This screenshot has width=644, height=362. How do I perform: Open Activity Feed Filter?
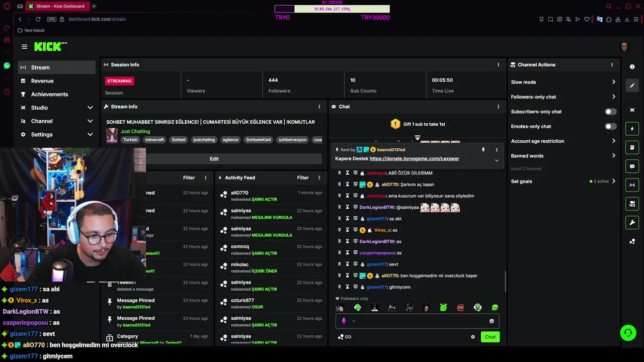coord(303,177)
